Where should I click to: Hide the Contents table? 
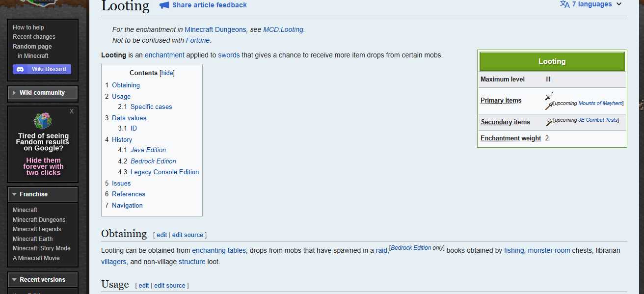pos(167,73)
